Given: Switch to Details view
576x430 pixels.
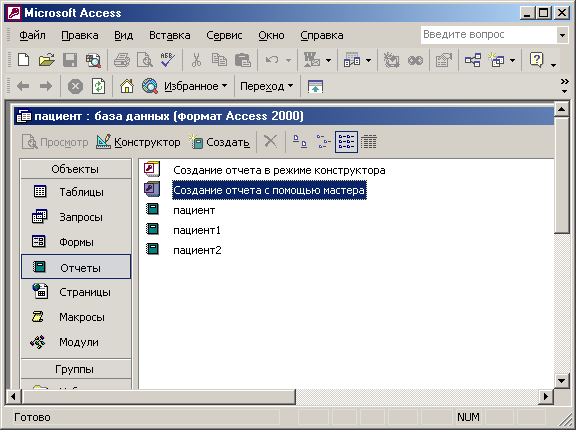Looking at the screenshot, I should [x=368, y=141].
